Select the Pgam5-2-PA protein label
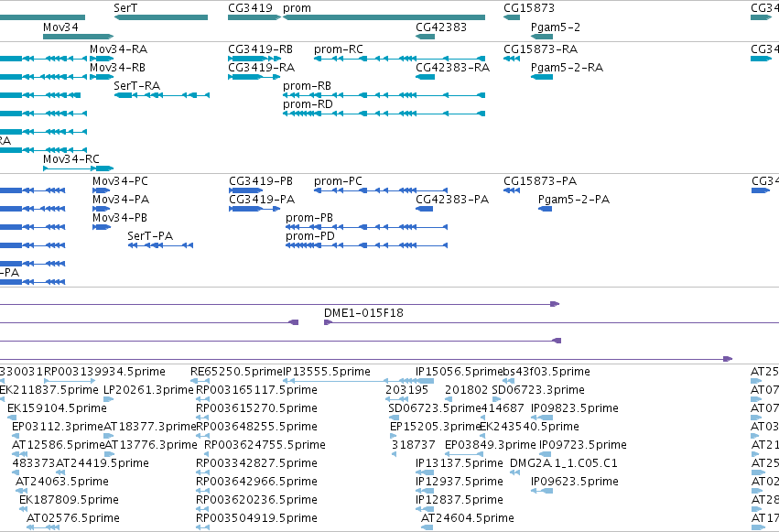This screenshot has width=779, height=532. click(574, 200)
